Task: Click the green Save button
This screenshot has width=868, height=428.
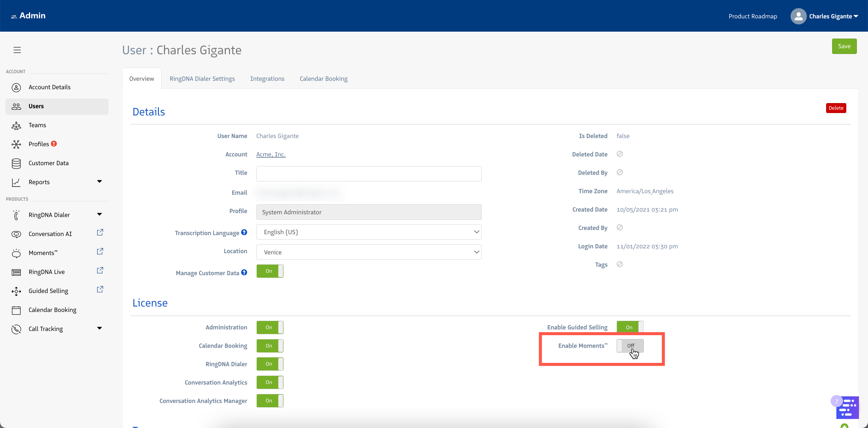Action: pyautogui.click(x=844, y=46)
